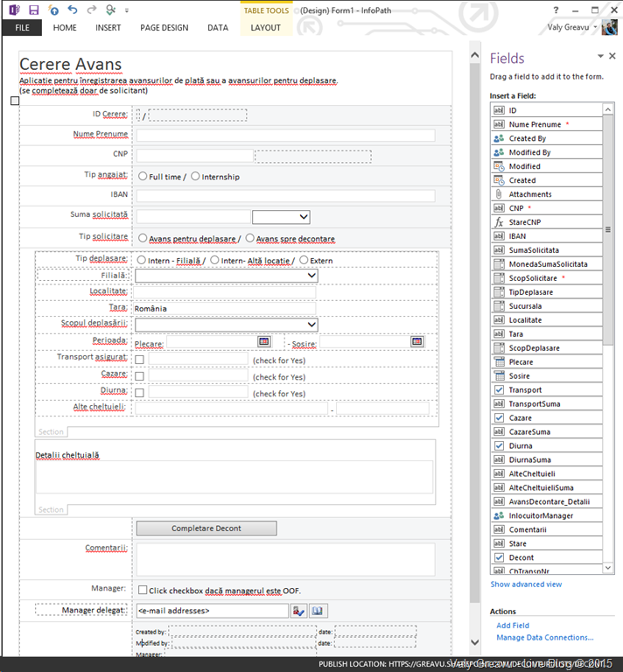
Task: Open the Plecare date picker calendar icon
Action: coord(263,342)
